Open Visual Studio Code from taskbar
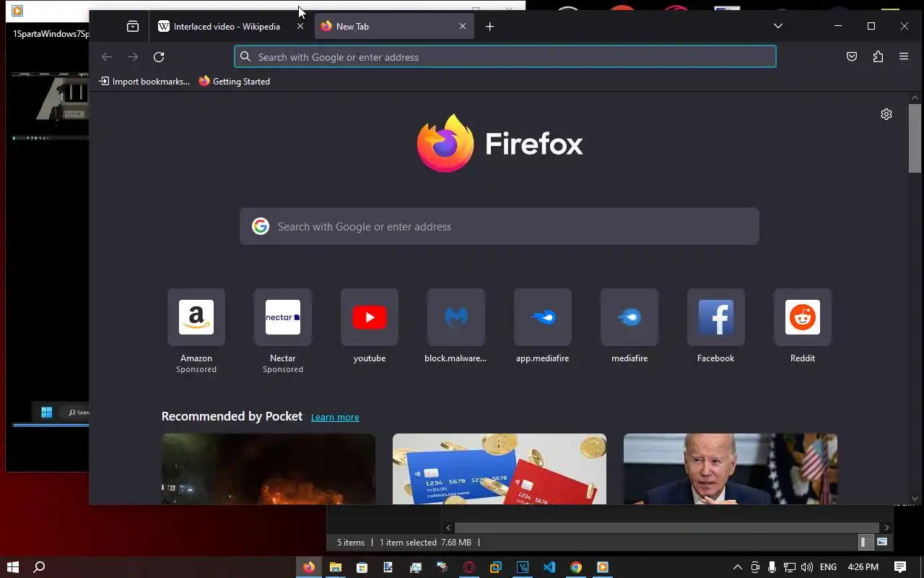 point(549,567)
